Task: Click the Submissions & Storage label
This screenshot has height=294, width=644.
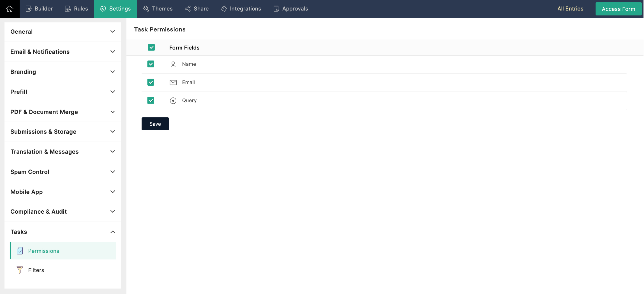Action: (x=43, y=132)
